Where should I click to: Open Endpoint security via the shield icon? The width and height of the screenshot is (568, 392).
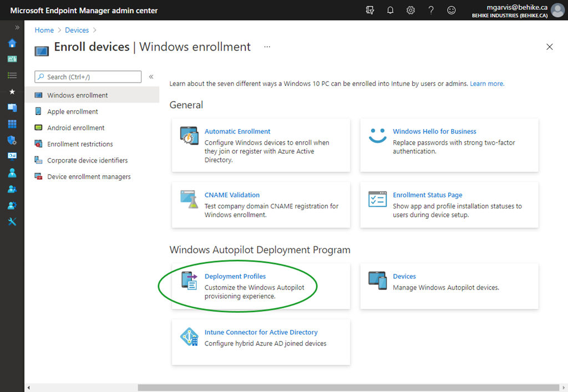tap(12, 140)
